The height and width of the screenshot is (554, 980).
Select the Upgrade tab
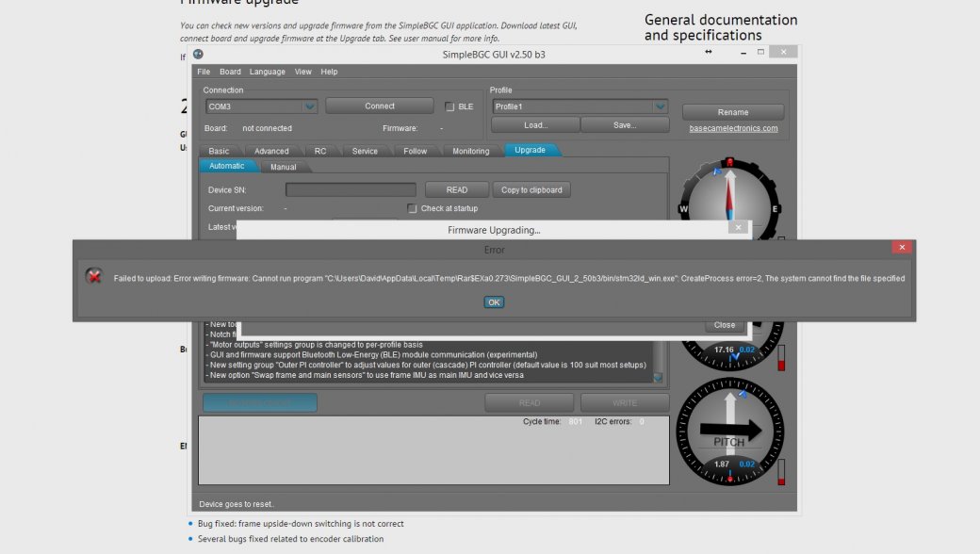tap(530, 150)
